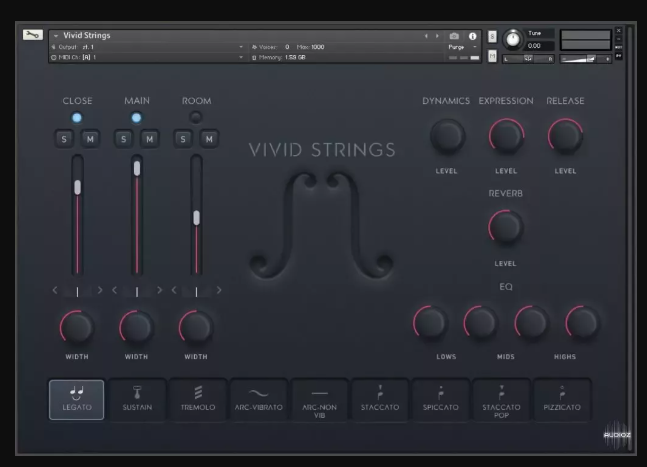Choose the Arc-Vibrato articulation
Image resolution: width=647 pixels, height=467 pixels.
click(x=258, y=399)
